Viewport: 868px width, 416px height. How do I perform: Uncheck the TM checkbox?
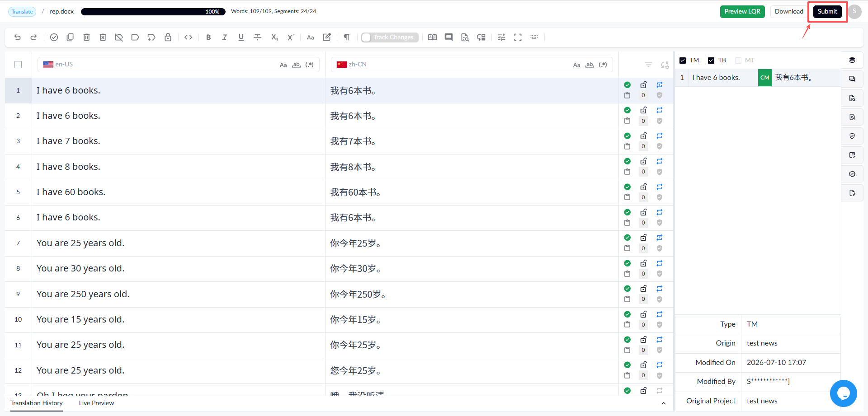[683, 61]
